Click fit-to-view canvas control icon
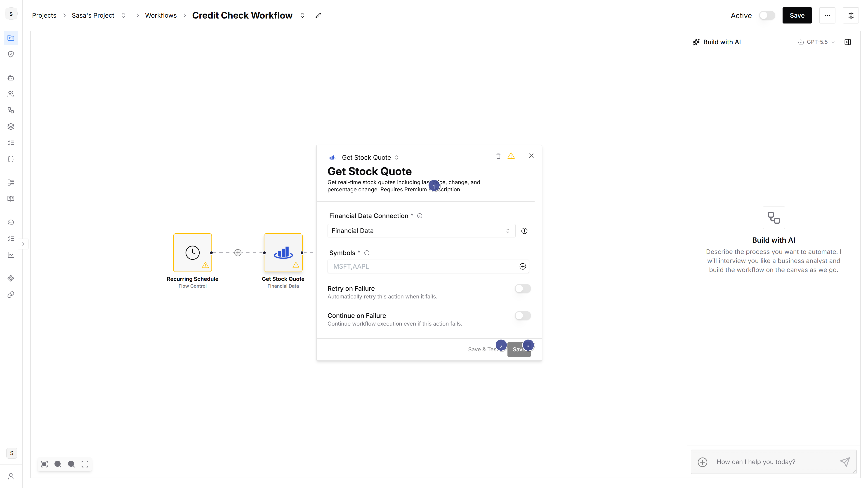The image size is (868, 488). (44, 464)
